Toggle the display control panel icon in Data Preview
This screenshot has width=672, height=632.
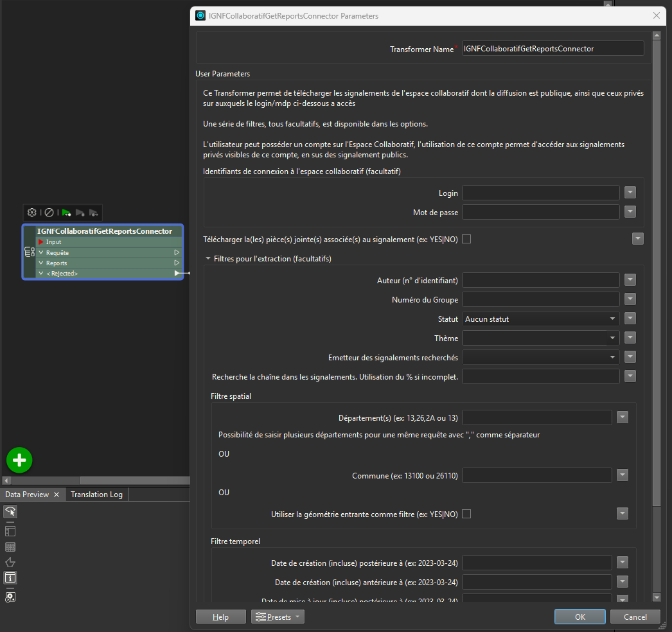tap(10, 531)
